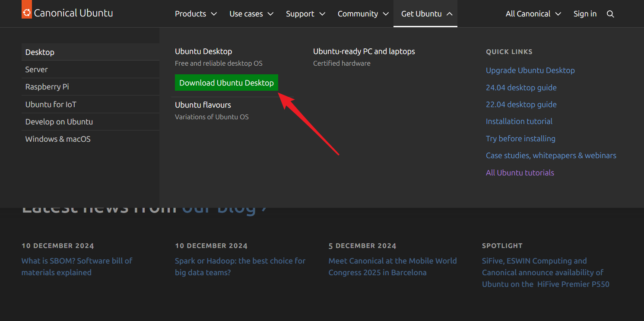This screenshot has height=321, width=644.
Task: Select the Develop on Ubuntu tab
Action: point(90,121)
